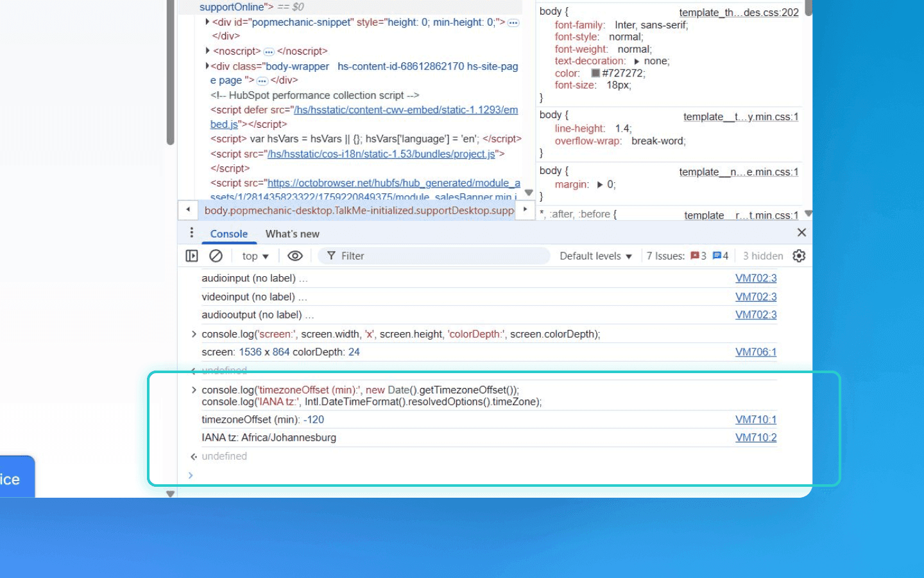Open the template__t...y.min.css:1 source link
Screen dimensions: 924x578
740,116
